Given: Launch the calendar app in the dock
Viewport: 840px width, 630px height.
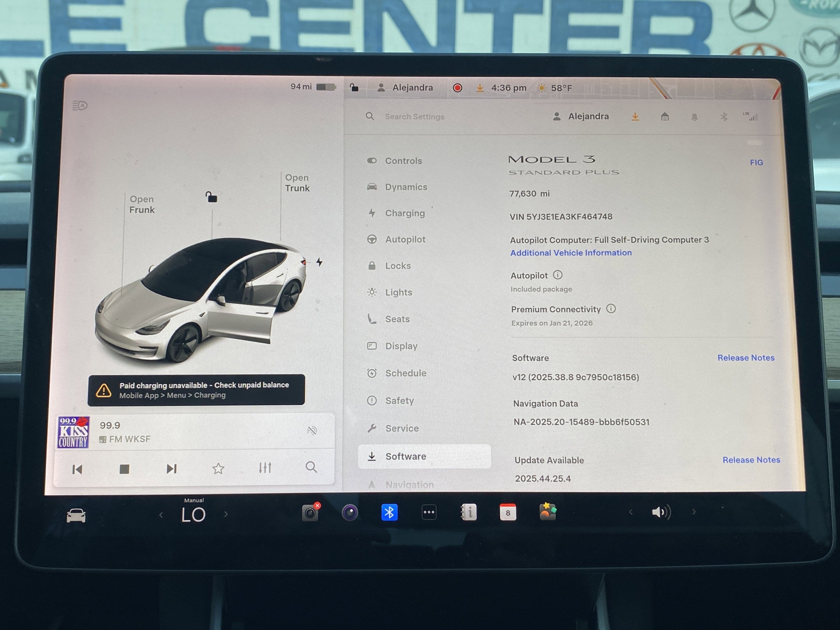Looking at the screenshot, I should coord(508,512).
